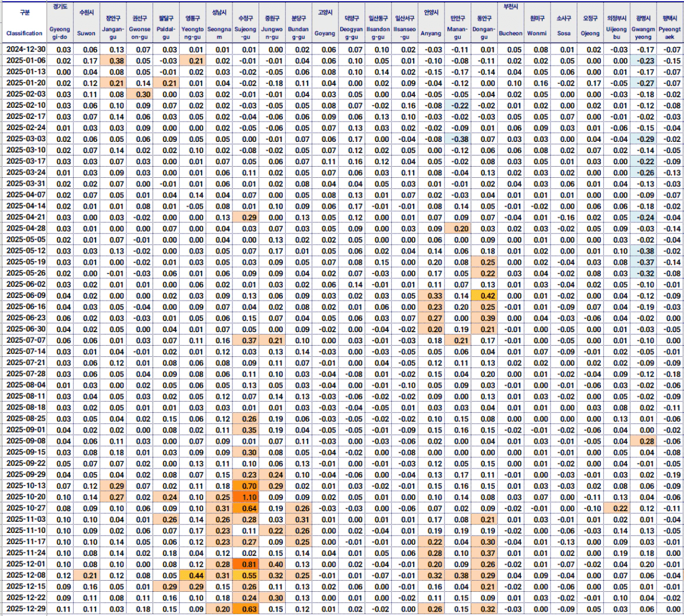Select the Ilsanseo-gu column header
The height and width of the screenshot is (616, 684).
404,22
